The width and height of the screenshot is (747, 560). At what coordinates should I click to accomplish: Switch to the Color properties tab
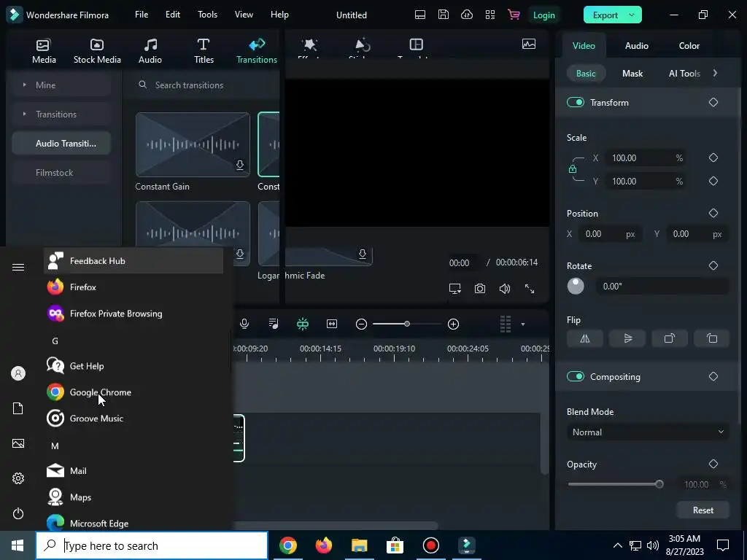pos(689,46)
